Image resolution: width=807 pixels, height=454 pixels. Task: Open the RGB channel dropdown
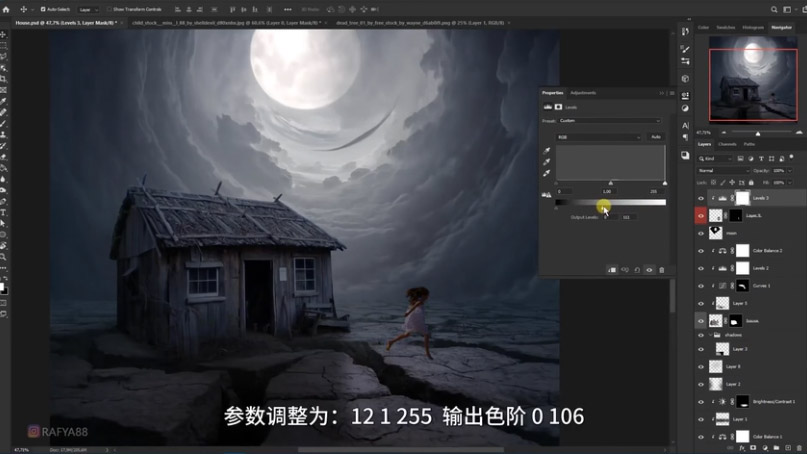598,137
